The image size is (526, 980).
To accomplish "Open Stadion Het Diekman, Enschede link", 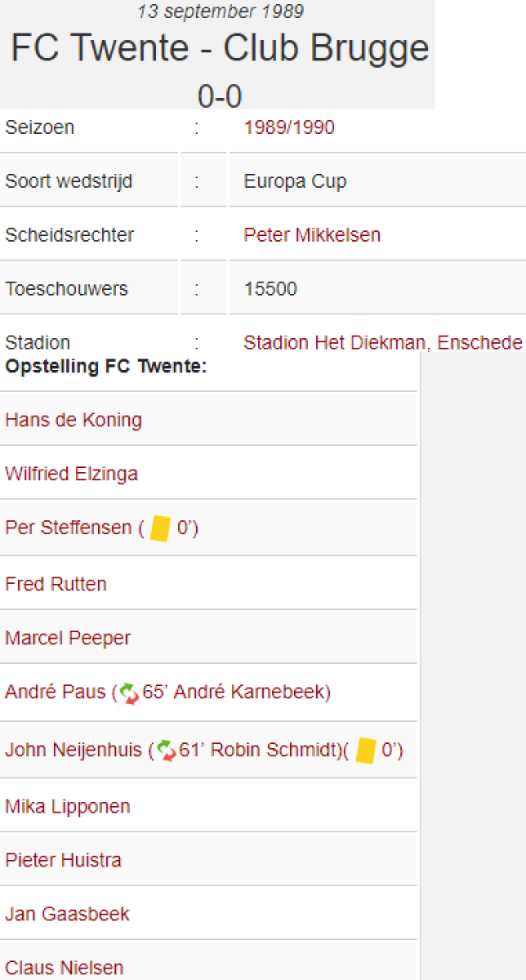I will point(382,343).
